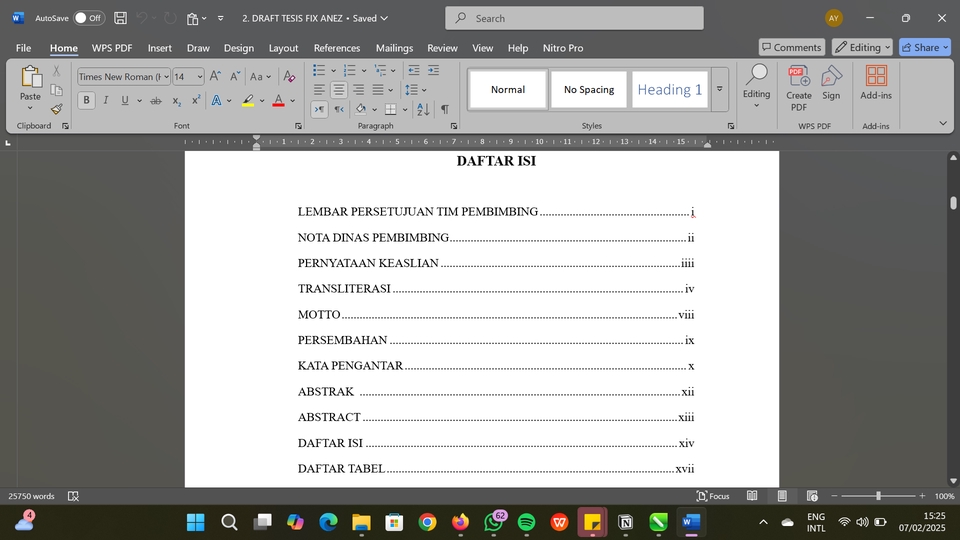Expand the Styles gallery

(720, 89)
